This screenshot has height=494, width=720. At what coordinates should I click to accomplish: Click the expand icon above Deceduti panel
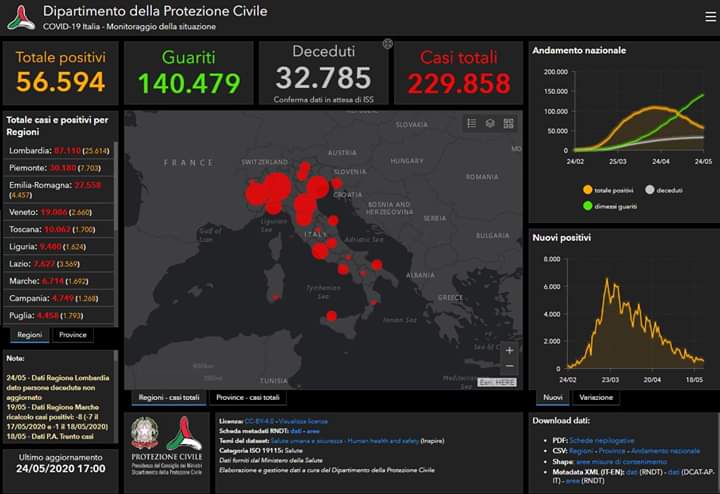387,44
